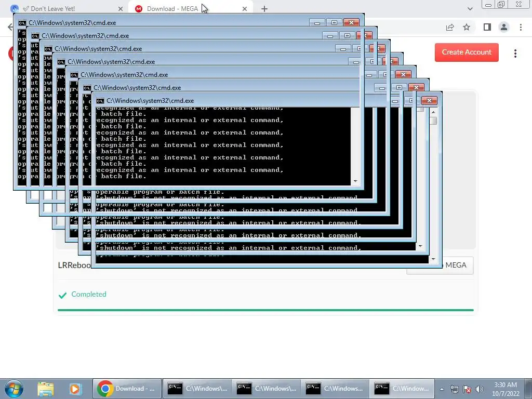
Task: Switch to the "Don't Leave Yet!" Chrome tab
Action: (x=53, y=9)
